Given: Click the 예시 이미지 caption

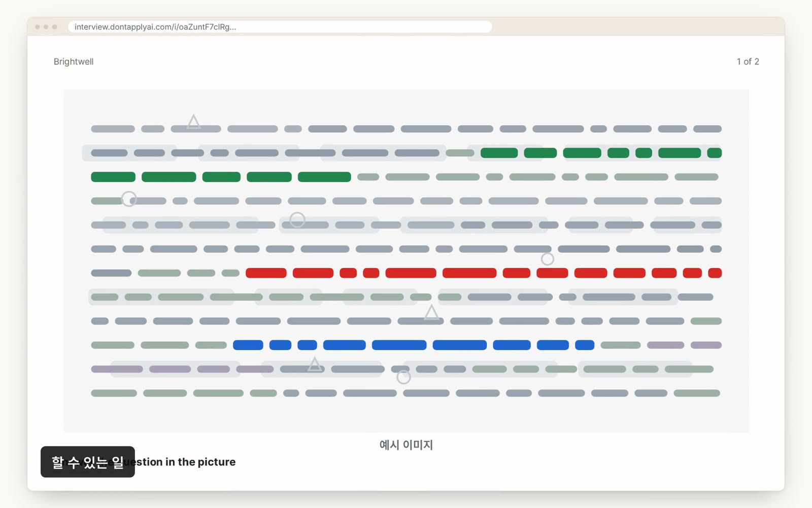Looking at the screenshot, I should [406, 445].
